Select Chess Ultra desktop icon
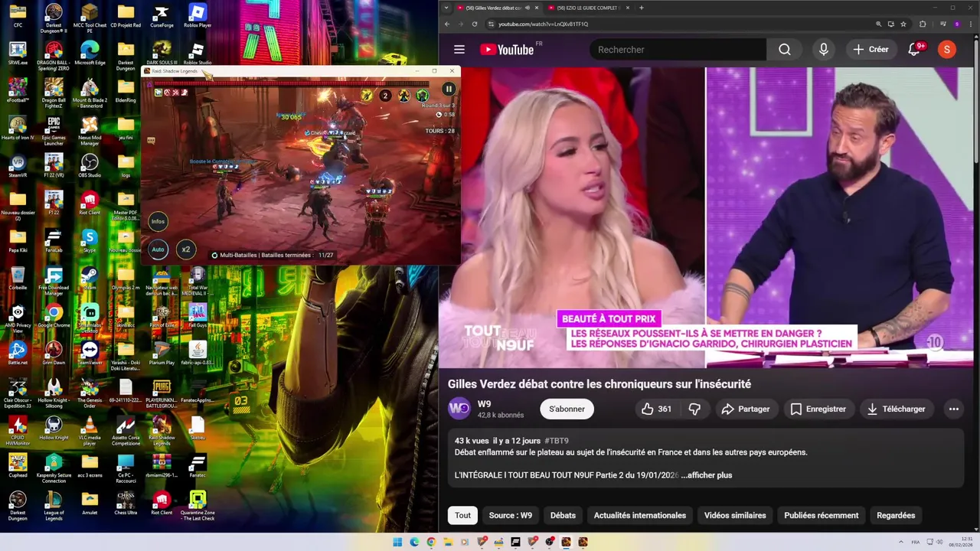This screenshot has height=551, width=980. click(x=126, y=504)
